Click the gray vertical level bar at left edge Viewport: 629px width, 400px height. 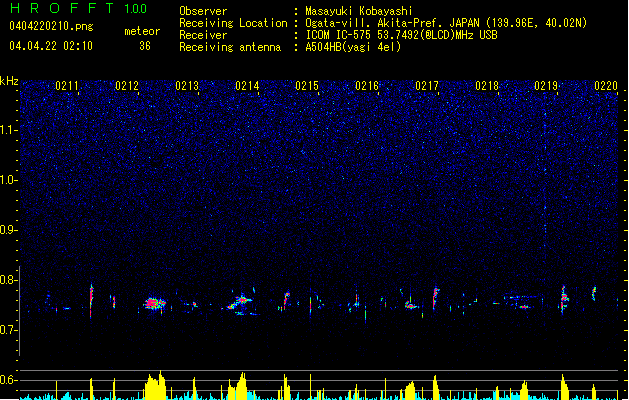(20, 311)
